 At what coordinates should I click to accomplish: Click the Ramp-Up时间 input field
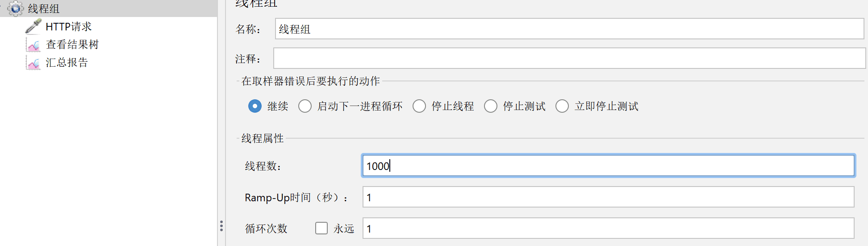click(x=608, y=197)
